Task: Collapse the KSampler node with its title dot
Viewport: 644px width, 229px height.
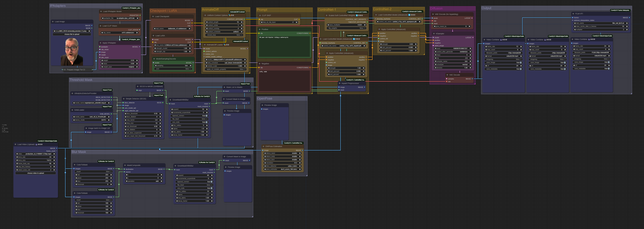Action: pyautogui.click(x=434, y=34)
